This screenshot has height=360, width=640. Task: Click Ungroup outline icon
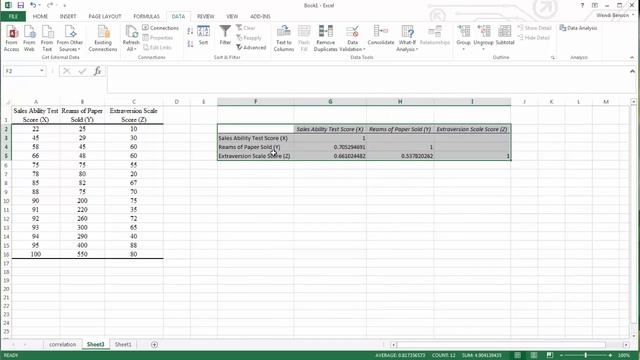pos(483,38)
